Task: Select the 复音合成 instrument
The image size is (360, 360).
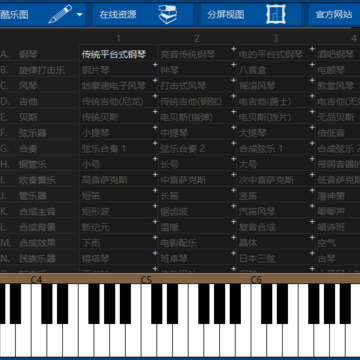Action: click(257, 227)
